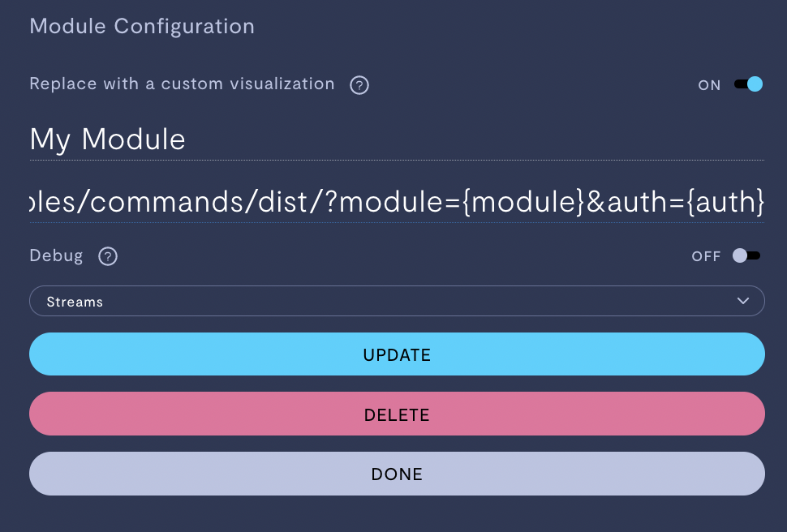The image size is (787, 532).
Task: Select the Streams text in the combo box
Action: 75,302
